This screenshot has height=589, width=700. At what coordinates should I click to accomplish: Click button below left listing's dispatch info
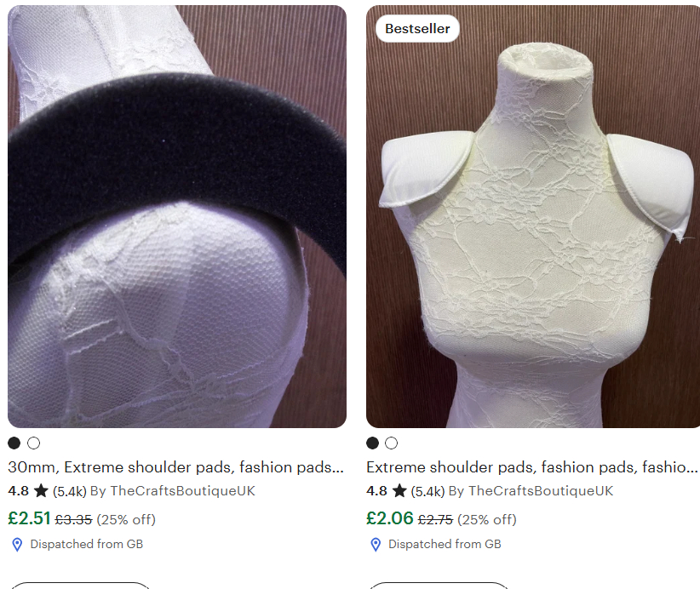tap(80, 586)
